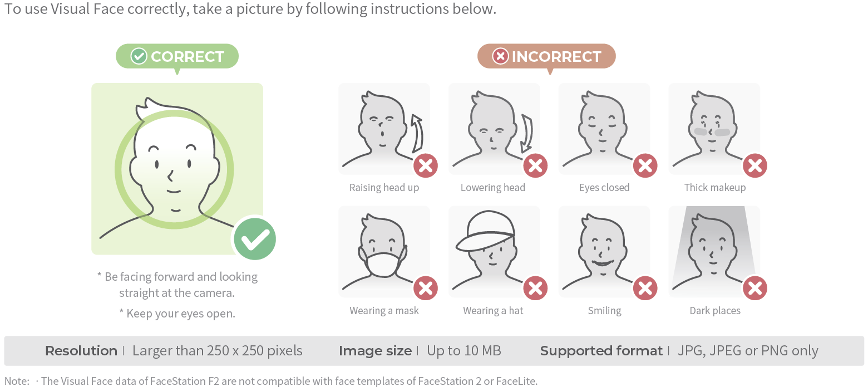This screenshot has width=868, height=391.
Task: Click red X icon on Wearing a hat
Action: [535, 288]
